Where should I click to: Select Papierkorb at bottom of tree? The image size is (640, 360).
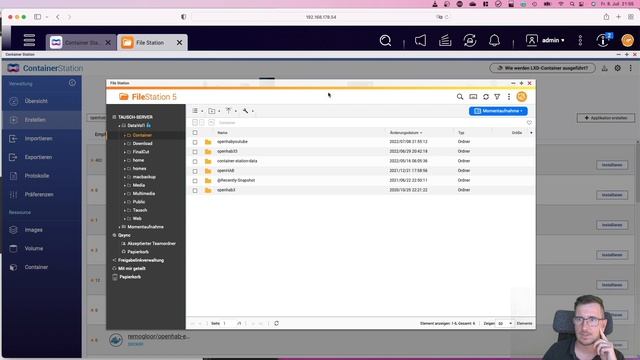[x=130, y=277]
